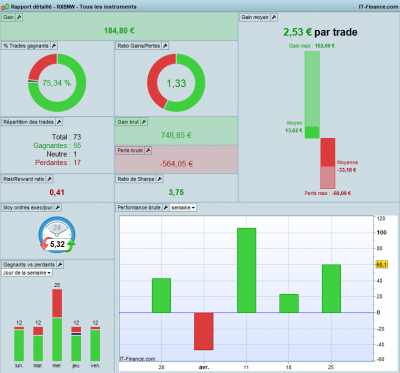Click wrench icon beside Performance brute
The image size is (400, 373).
tap(166, 207)
